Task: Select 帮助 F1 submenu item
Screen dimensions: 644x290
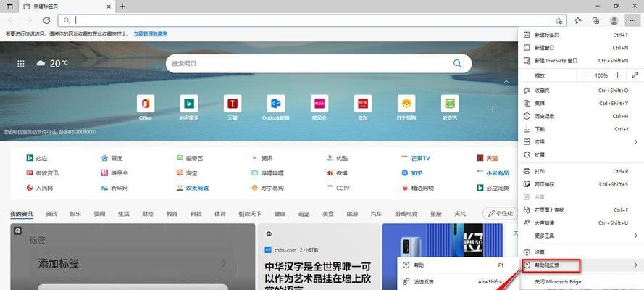Action: pyautogui.click(x=456, y=265)
